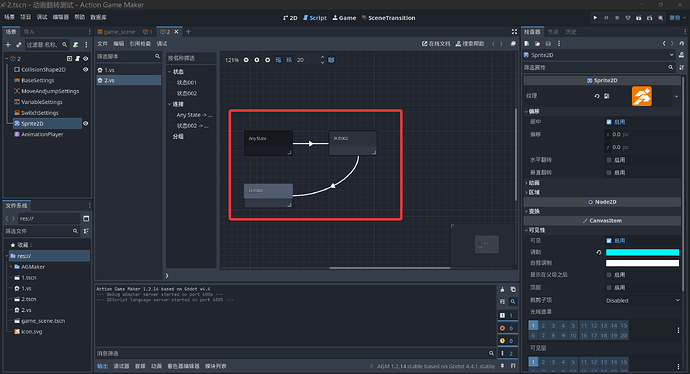Go back in inspector history
Image resolution: width=690 pixels, height=374 pixels.
pos(664,44)
